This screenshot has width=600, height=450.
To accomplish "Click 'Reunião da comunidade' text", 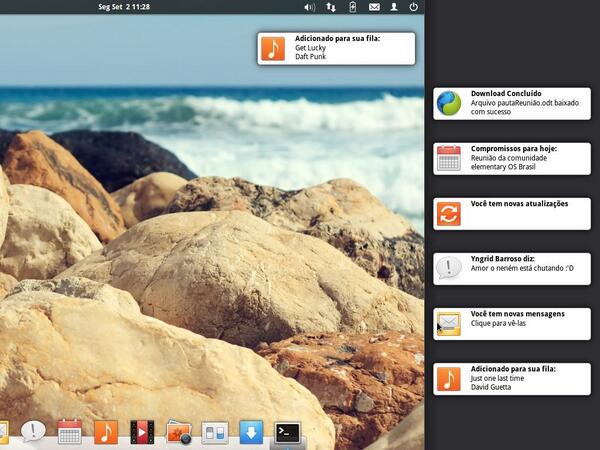I will click(x=509, y=158).
